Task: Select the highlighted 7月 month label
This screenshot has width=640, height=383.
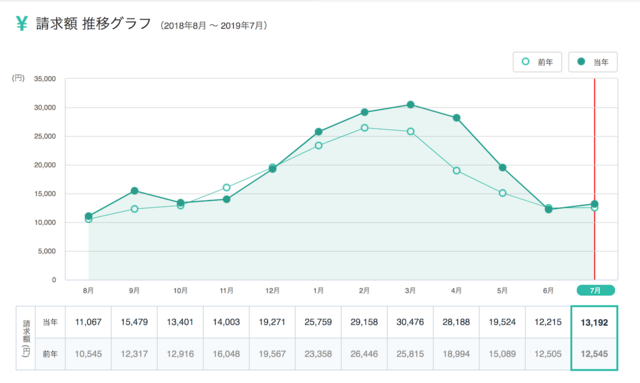Action: tap(596, 290)
